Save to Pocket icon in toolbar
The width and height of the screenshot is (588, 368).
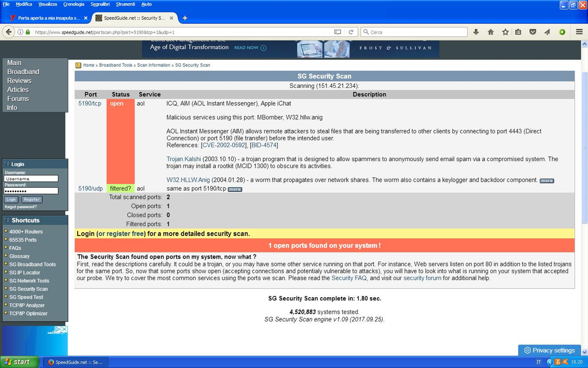[533, 32]
